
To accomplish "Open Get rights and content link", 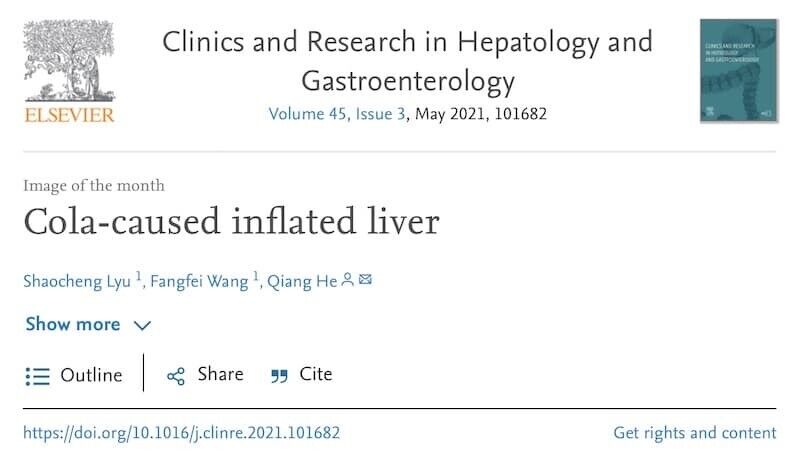I will click(695, 433).
